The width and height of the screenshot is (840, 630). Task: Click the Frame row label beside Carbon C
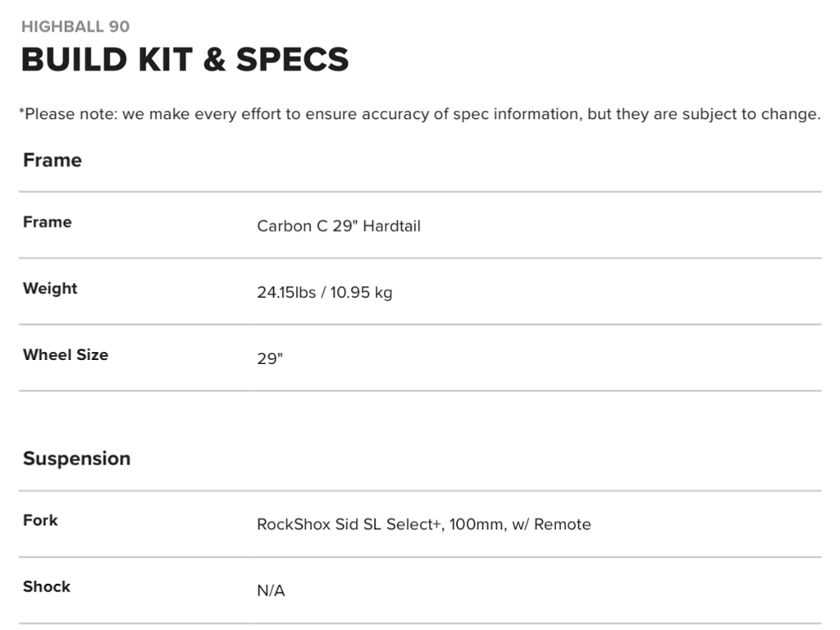pyautogui.click(x=48, y=222)
